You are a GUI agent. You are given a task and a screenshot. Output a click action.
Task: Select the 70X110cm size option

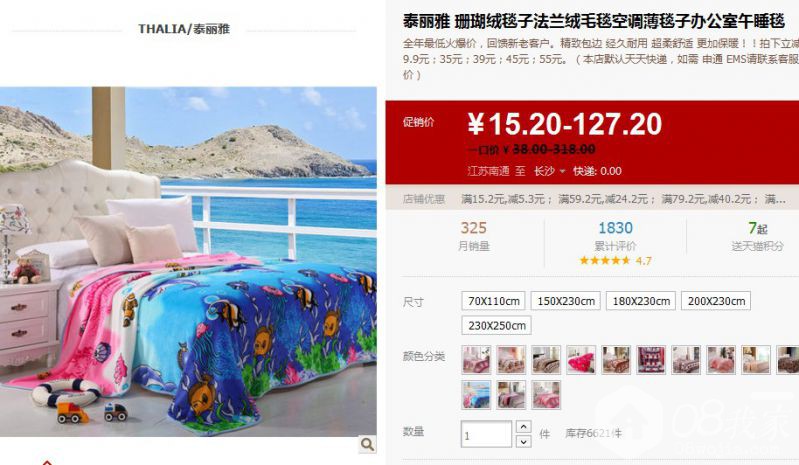click(x=494, y=301)
